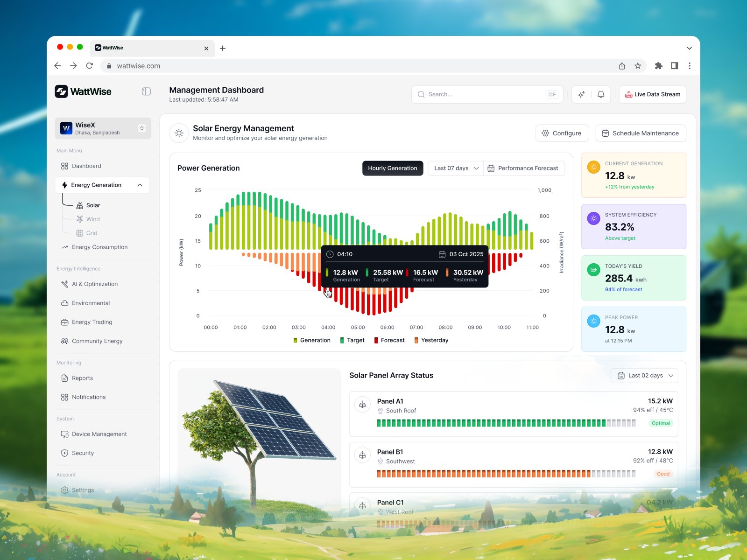This screenshot has height=560, width=747.
Task: Bookmark the page with the star icon
Action: coord(638,66)
